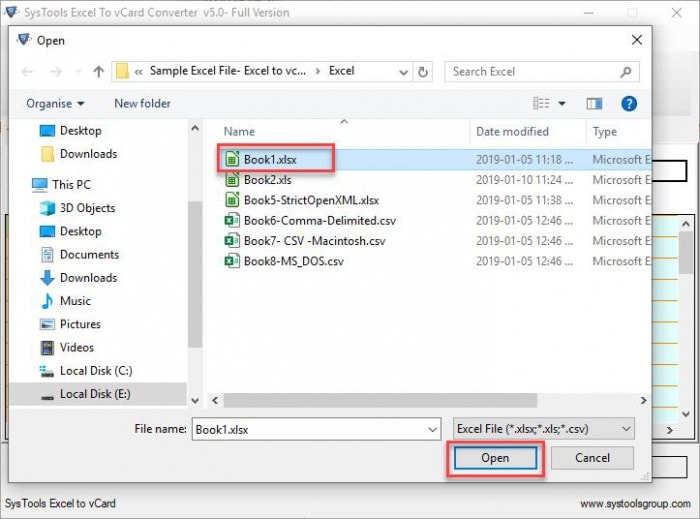Cancel the Open dialog
Image resolution: width=700 pixels, height=519 pixels.
[592, 458]
